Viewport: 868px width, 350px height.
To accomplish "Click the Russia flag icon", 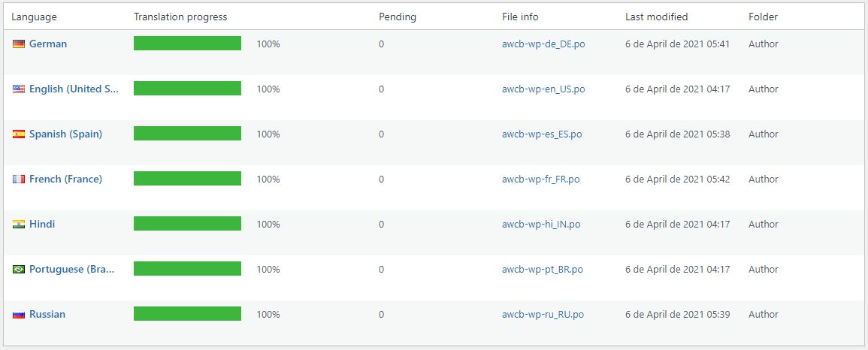I will 19,315.
